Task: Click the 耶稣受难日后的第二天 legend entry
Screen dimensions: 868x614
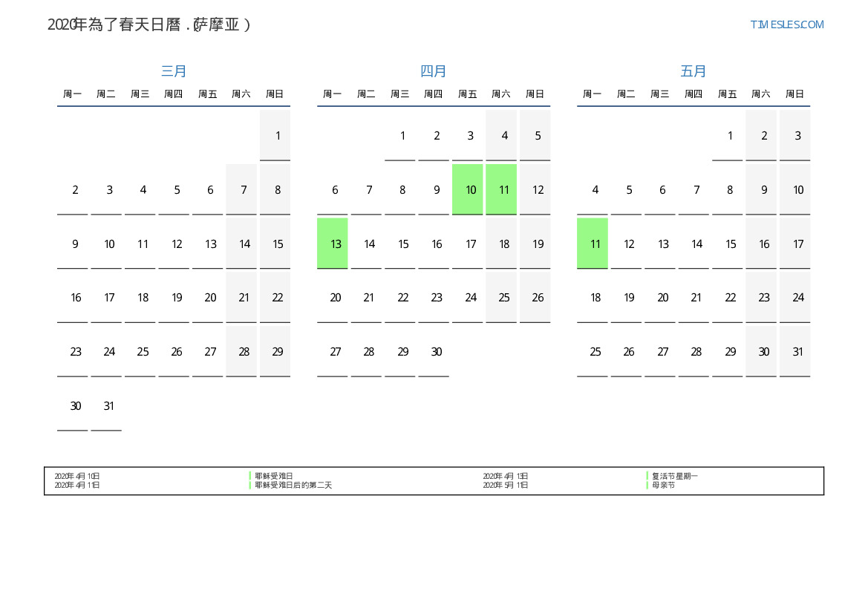Action: [x=293, y=485]
